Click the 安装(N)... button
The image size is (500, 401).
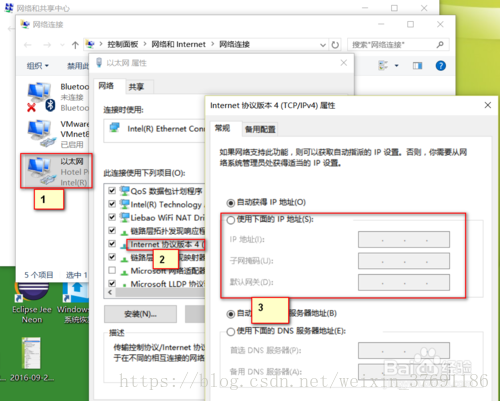tap(140, 314)
